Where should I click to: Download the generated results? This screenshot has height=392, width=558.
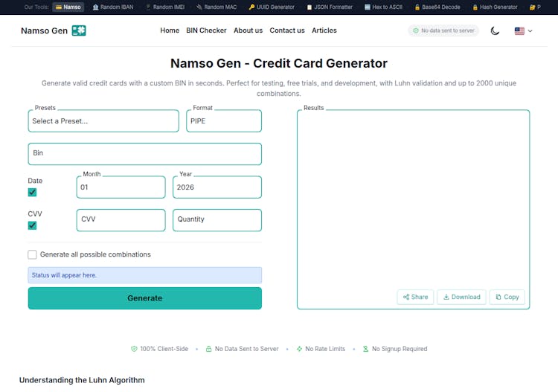point(461,297)
